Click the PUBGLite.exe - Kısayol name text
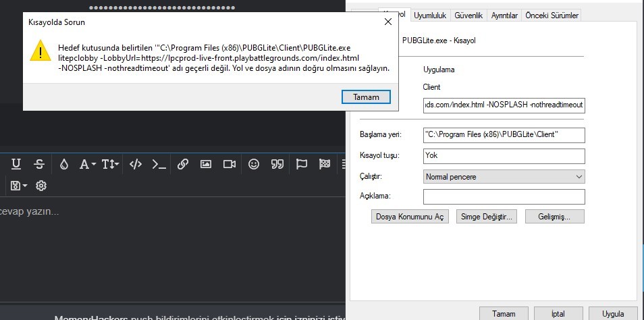Viewport: 644px width, 320px height. pyautogui.click(x=439, y=41)
